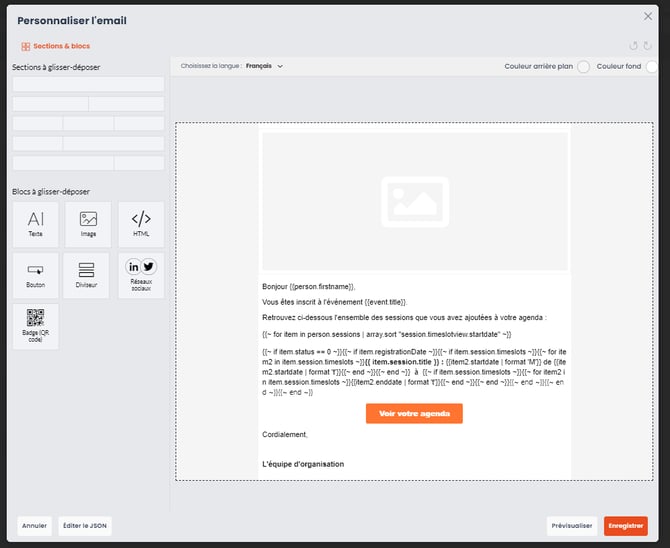
Task: Choose the single-column full-width section layout
Action: tap(88, 84)
